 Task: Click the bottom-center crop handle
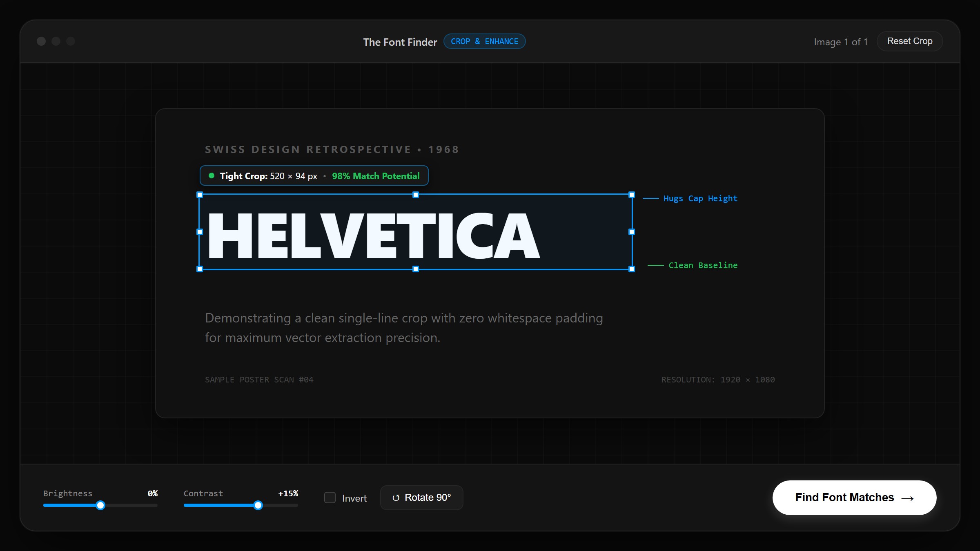(x=416, y=269)
